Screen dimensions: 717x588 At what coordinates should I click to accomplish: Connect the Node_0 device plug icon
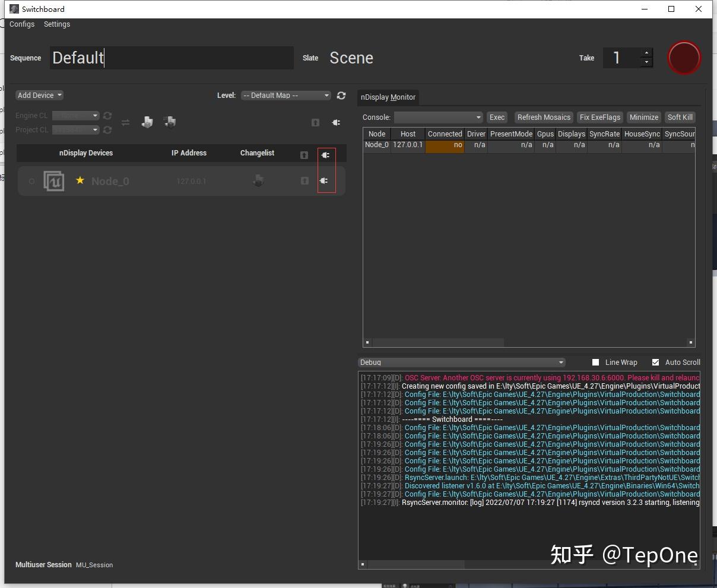[x=325, y=181]
